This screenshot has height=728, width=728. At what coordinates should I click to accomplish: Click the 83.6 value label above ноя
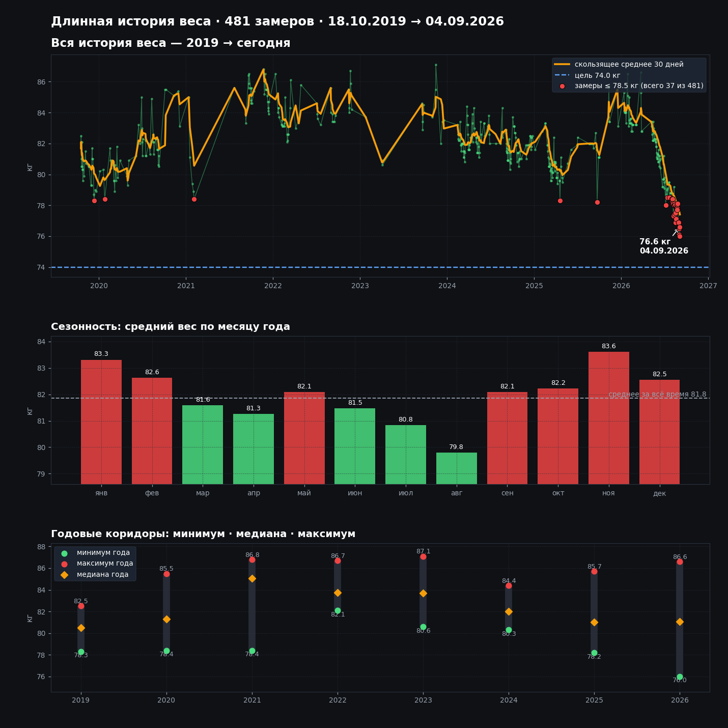[x=609, y=346]
